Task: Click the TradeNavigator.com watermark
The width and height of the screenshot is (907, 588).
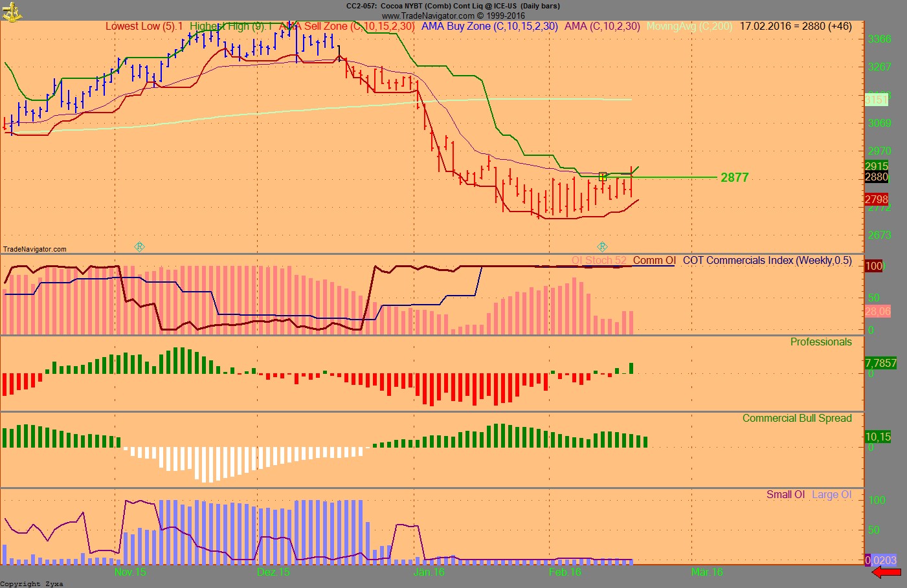Action: (x=34, y=248)
